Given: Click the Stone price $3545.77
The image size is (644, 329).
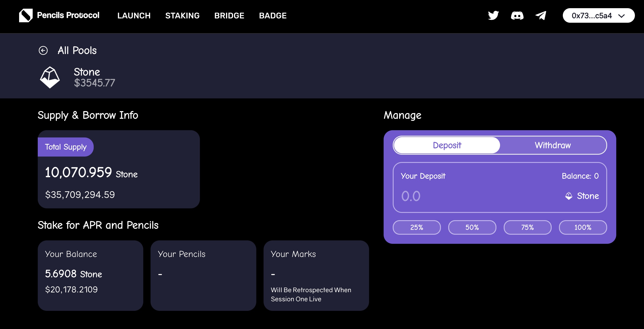Looking at the screenshot, I should point(95,83).
